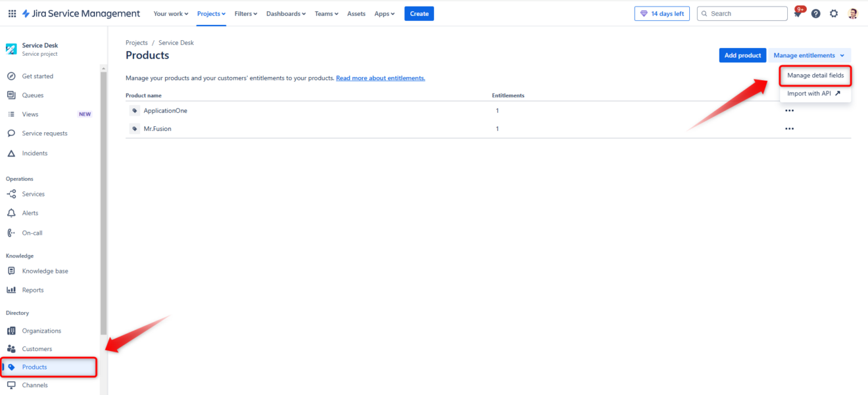868x395 pixels.
Task: Open Read more about entitlements link
Action: [380, 78]
